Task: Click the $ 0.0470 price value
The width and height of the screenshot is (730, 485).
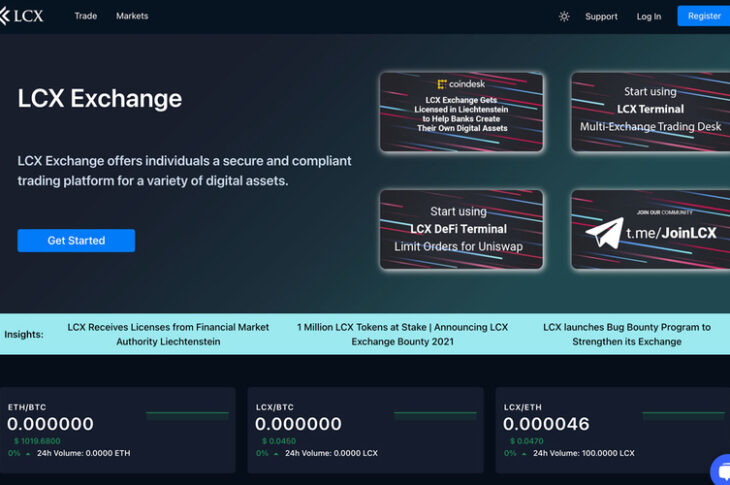Action: point(527,441)
